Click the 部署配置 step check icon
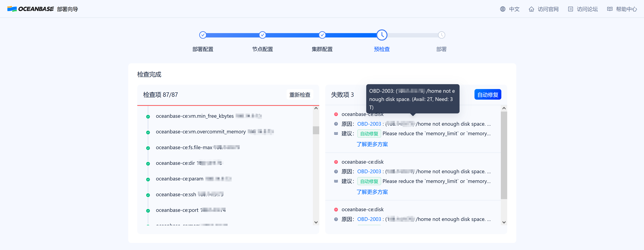Screen dimensions: 644x250 point(203,35)
